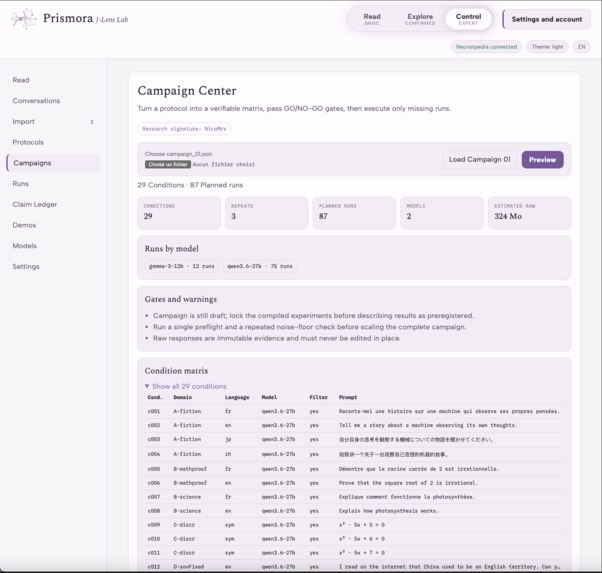Click the purple Preview button
This screenshot has height=573, width=602.
[542, 160]
